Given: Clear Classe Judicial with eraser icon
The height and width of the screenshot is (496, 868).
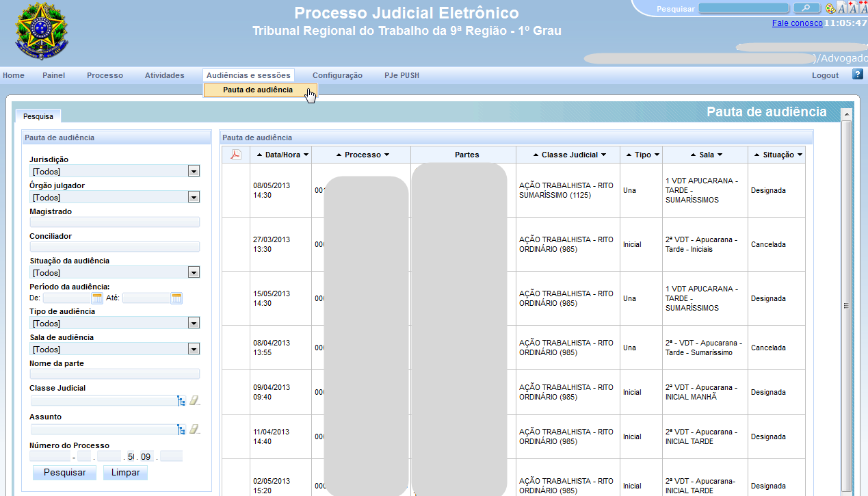Looking at the screenshot, I should coord(194,401).
